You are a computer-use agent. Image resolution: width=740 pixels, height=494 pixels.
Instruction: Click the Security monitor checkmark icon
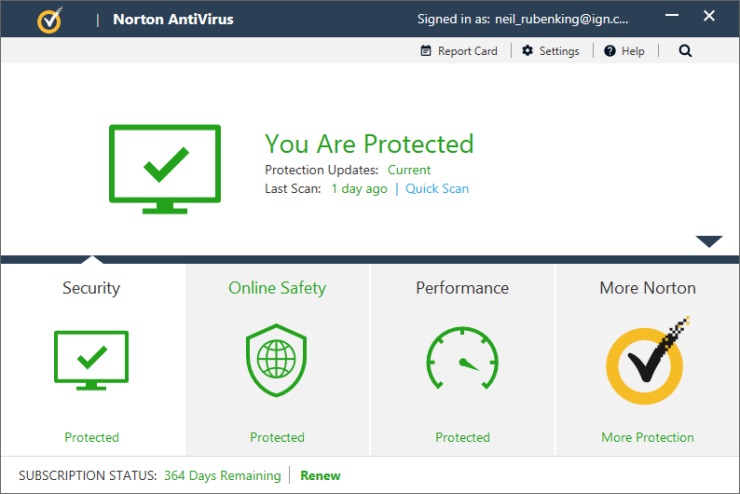tap(91, 360)
